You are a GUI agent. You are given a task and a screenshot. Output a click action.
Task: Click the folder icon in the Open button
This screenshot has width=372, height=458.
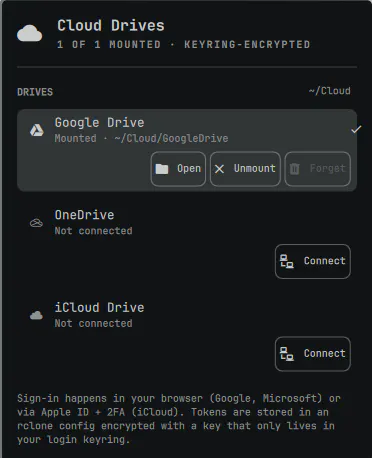point(162,169)
